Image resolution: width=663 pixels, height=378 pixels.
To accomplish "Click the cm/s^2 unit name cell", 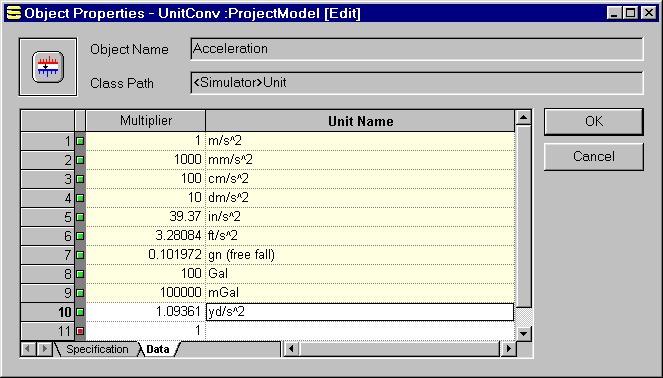I will (x=360, y=179).
